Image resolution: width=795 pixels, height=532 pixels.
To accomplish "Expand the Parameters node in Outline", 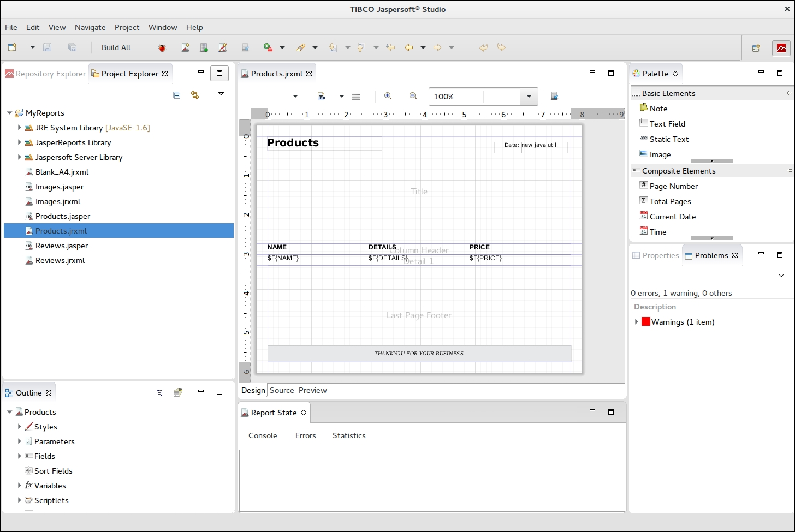I will tap(19, 441).
